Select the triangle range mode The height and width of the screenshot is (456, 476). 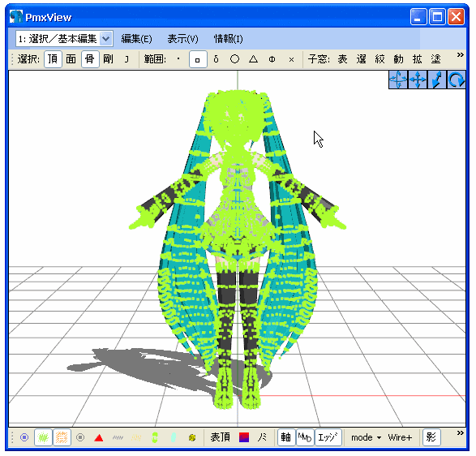point(254,59)
